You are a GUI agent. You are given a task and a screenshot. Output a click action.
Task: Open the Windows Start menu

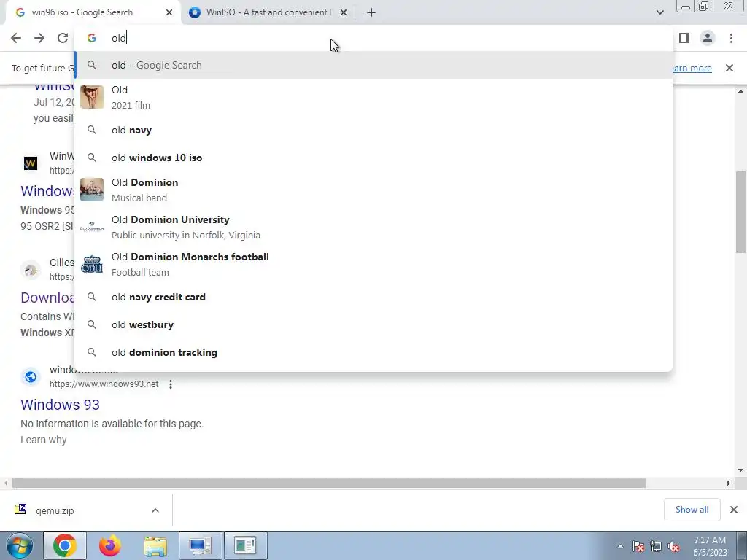tap(20, 545)
